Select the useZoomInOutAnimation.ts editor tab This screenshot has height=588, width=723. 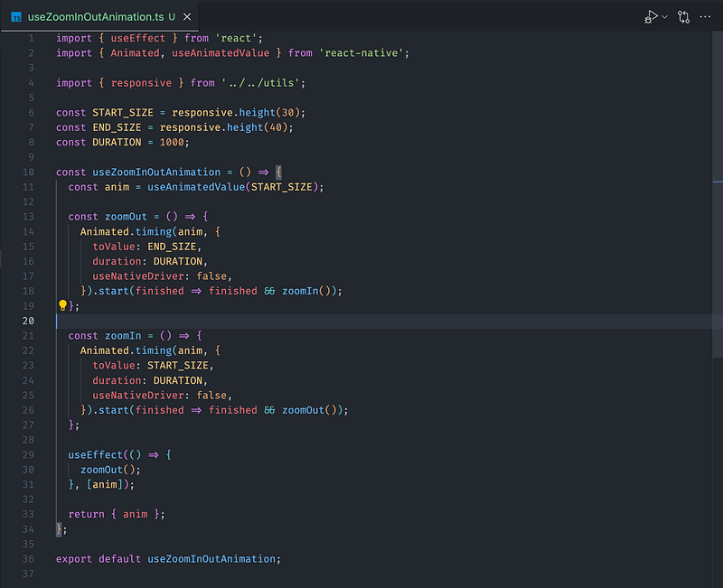click(x=99, y=17)
